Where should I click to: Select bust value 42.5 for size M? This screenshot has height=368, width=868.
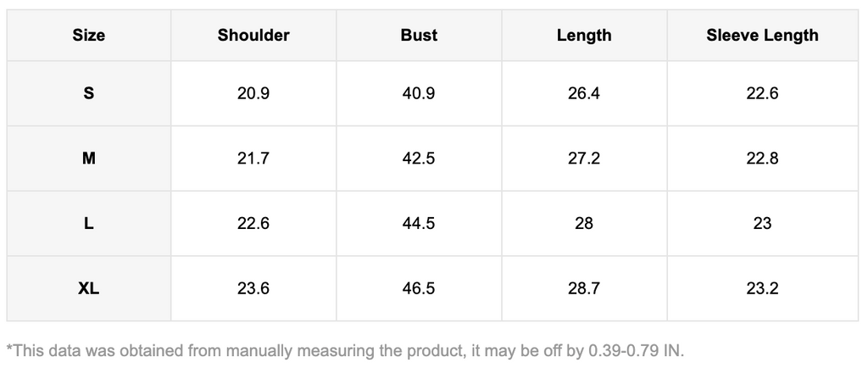[419, 159]
